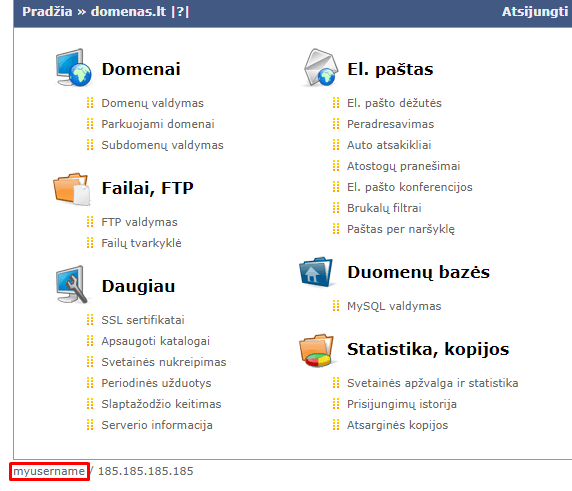Open Atsarginės kopijos backups
This screenshot has width=572, height=491.
(x=397, y=425)
